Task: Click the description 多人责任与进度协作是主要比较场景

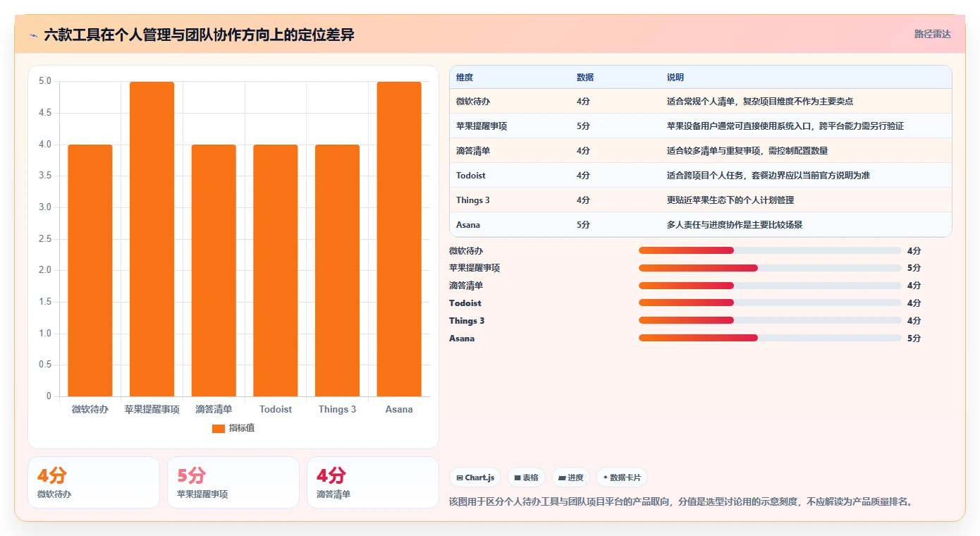Action: pos(735,225)
